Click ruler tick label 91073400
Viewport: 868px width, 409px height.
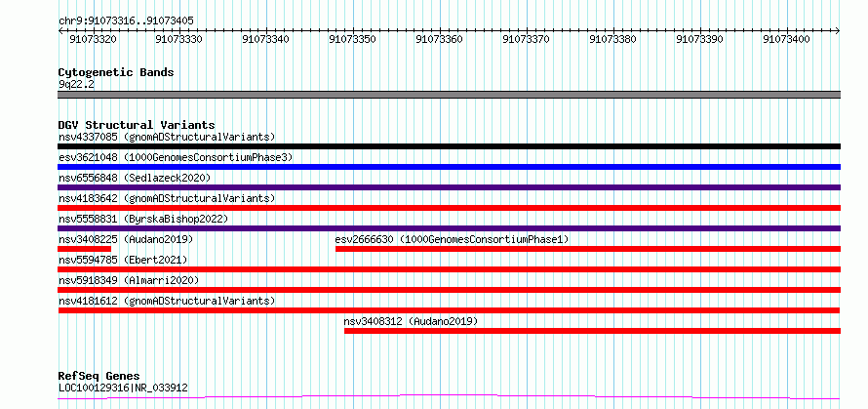click(x=786, y=39)
